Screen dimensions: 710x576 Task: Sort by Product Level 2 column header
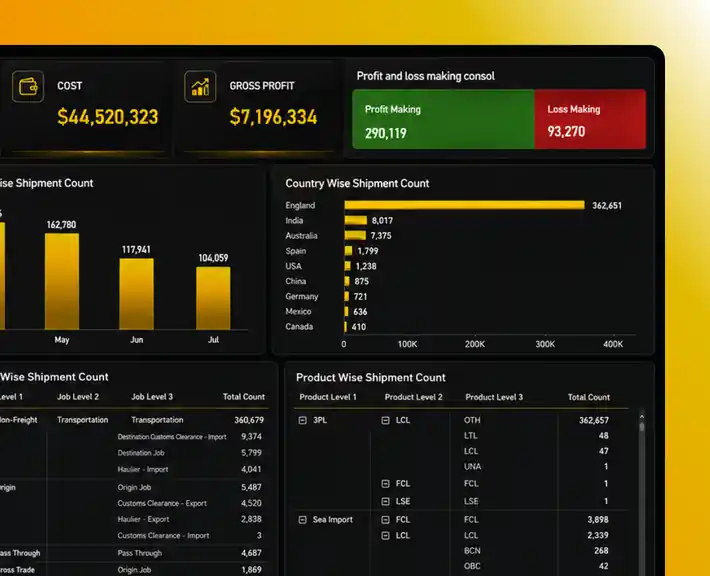tap(413, 397)
